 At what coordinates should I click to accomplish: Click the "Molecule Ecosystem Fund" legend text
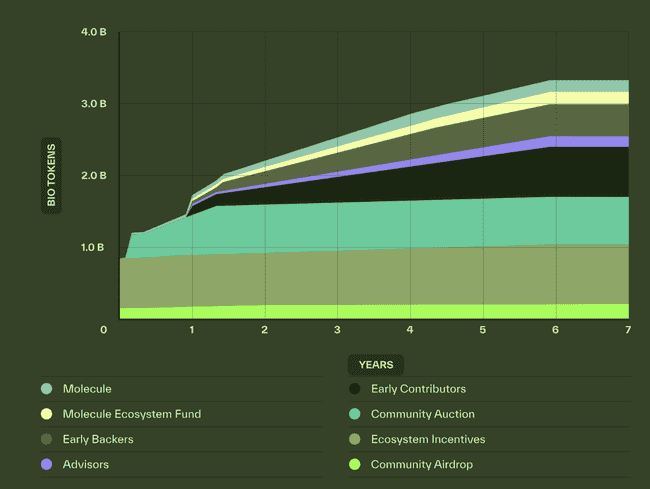point(131,414)
